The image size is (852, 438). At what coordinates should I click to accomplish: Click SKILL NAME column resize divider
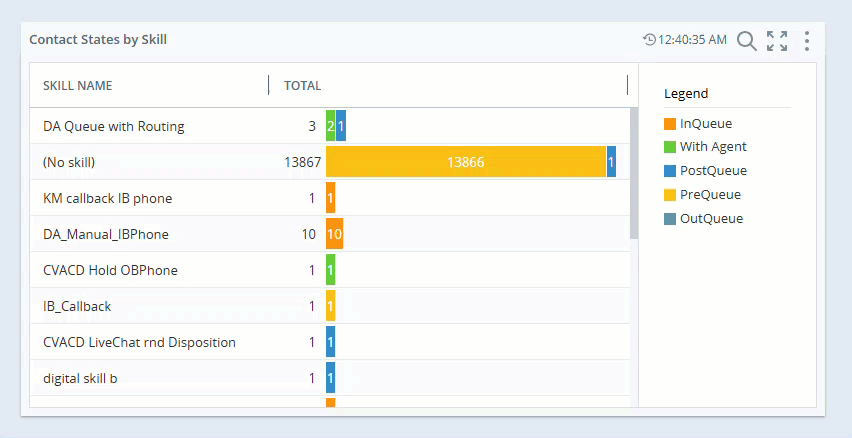[269, 85]
